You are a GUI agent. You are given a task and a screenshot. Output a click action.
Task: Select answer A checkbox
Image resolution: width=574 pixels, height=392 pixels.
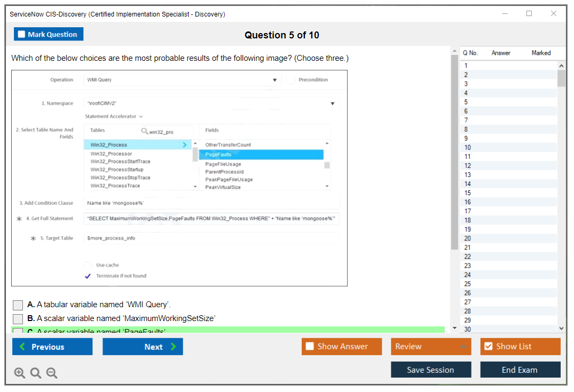(18, 305)
